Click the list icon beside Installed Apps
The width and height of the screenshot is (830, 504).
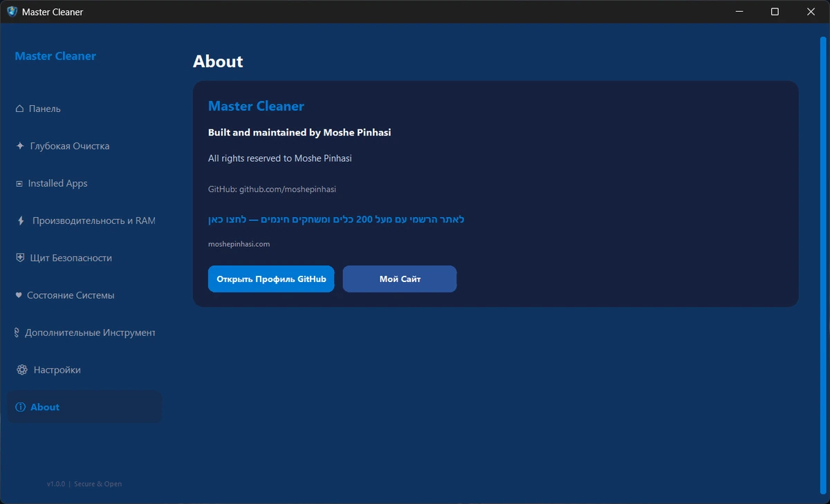pos(19,183)
